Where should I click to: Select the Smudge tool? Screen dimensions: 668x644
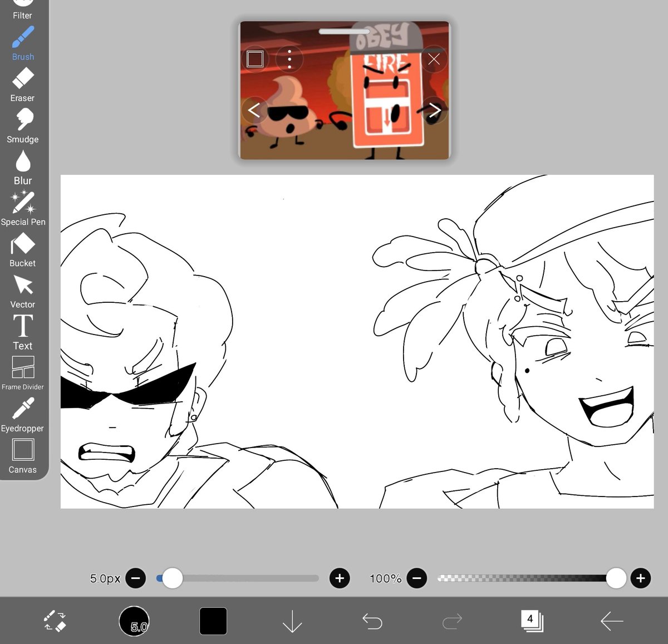23,126
